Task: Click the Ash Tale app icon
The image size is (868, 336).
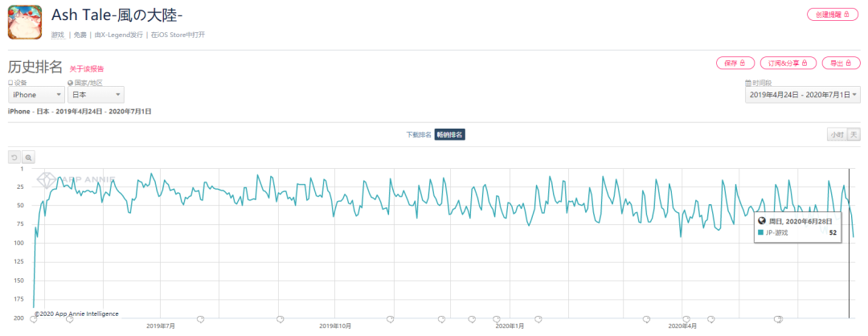Action: point(25,22)
